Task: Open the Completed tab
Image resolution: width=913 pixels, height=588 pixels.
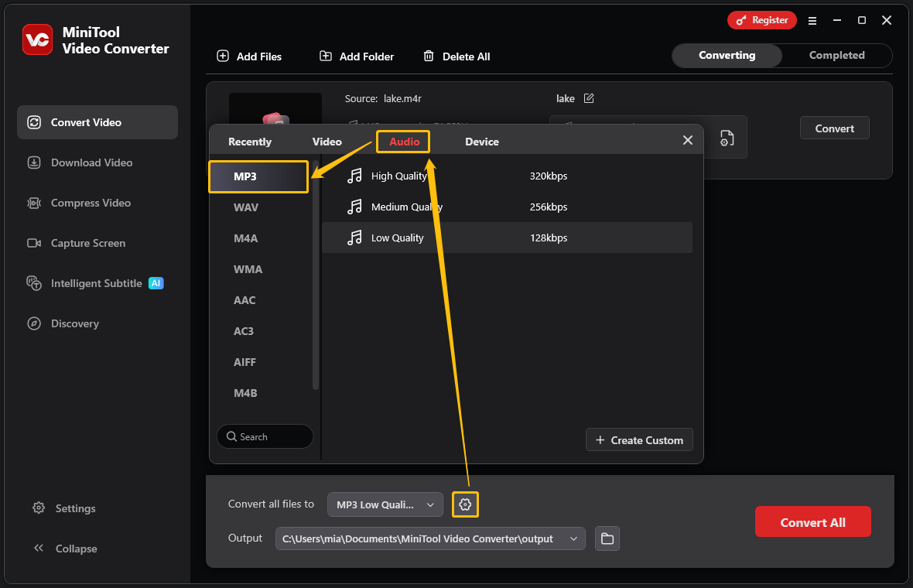Action: [836, 55]
